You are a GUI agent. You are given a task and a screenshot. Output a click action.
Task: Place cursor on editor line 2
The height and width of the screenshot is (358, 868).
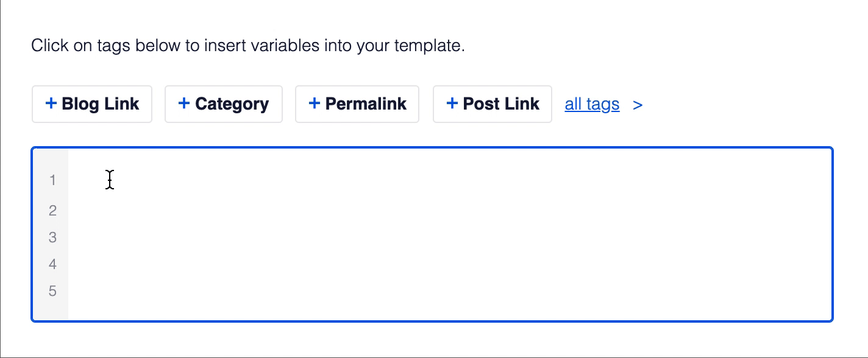pyautogui.click(x=450, y=211)
